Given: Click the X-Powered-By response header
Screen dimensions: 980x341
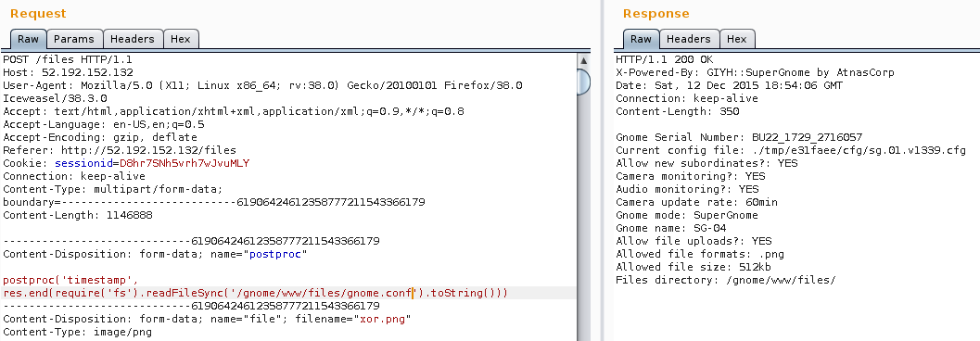Looking at the screenshot, I should [x=755, y=72].
